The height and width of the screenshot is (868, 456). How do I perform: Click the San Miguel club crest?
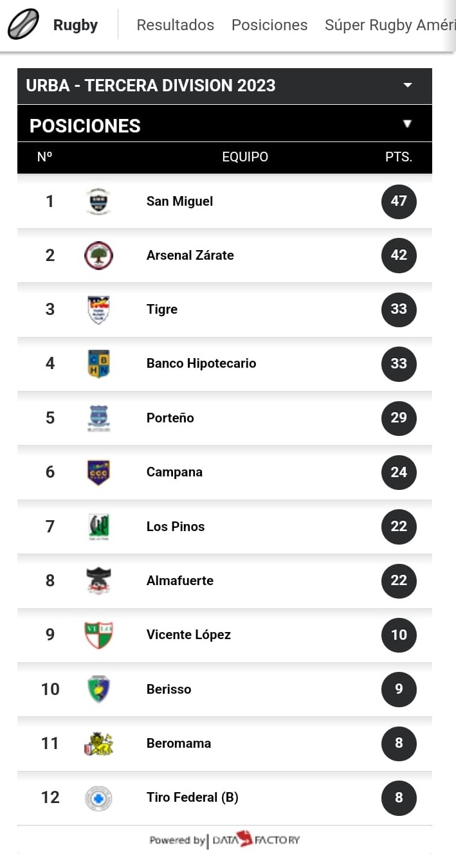(98, 201)
